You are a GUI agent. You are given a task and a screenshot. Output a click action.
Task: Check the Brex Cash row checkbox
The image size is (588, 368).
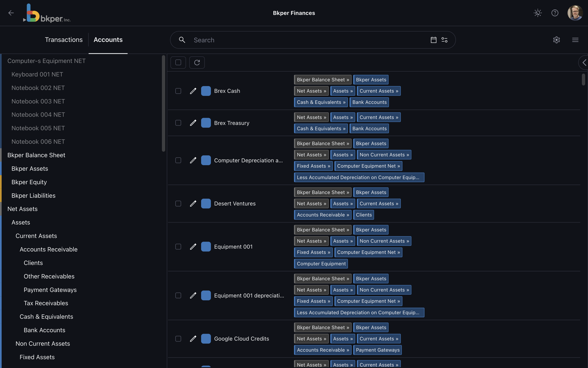coord(178,91)
